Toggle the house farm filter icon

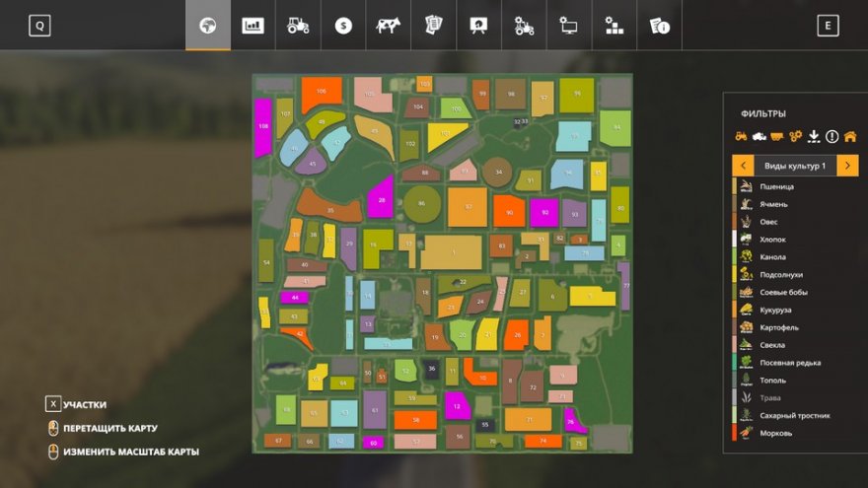(x=849, y=137)
